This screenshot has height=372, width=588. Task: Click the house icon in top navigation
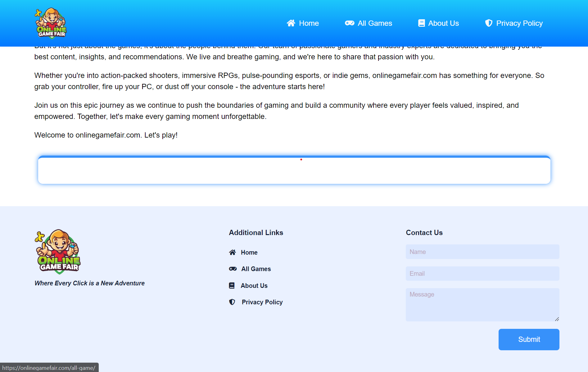(x=291, y=23)
